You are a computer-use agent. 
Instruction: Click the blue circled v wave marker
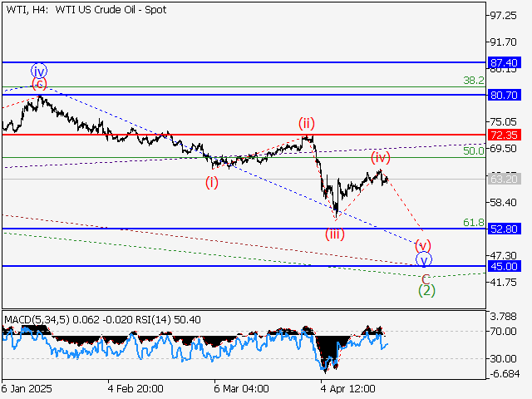click(x=424, y=259)
